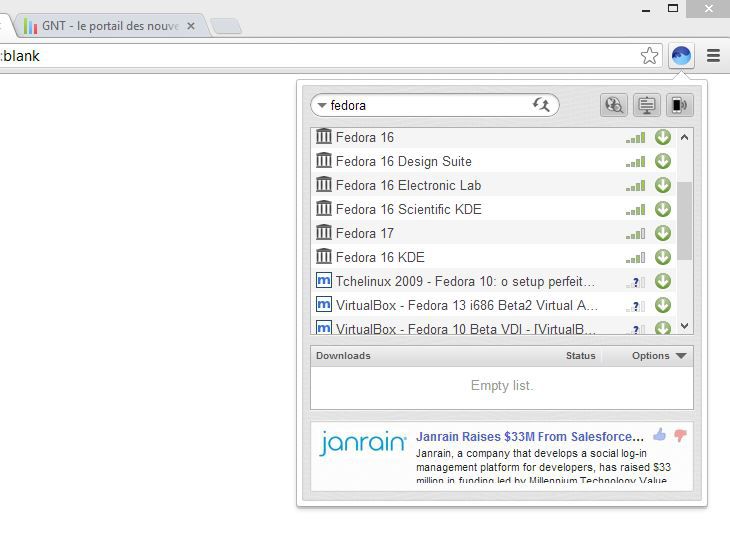The image size is (730, 555).
Task: Click the mobile device sound icon button
Action: point(680,105)
